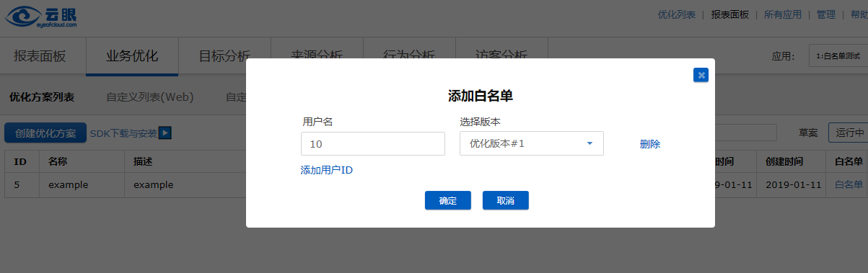Click the 删除 link in dialog
Image resolution: width=868 pixels, height=273 pixels.
tap(650, 144)
